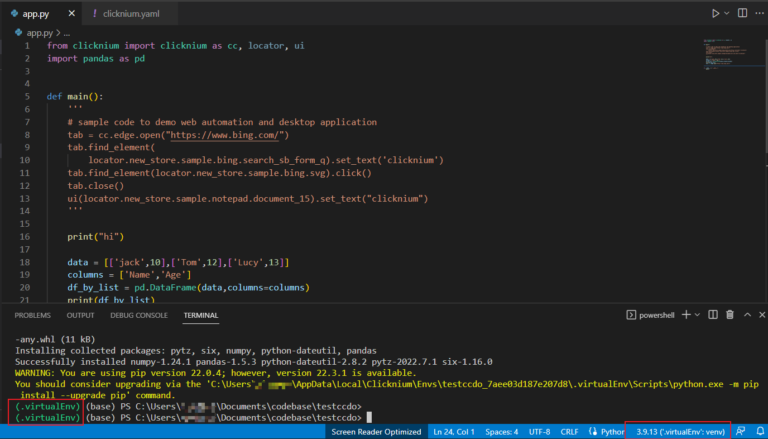Click '-any.whl (11 kB)' terminal output
The height and width of the screenshot is (439, 768).
coord(55,340)
